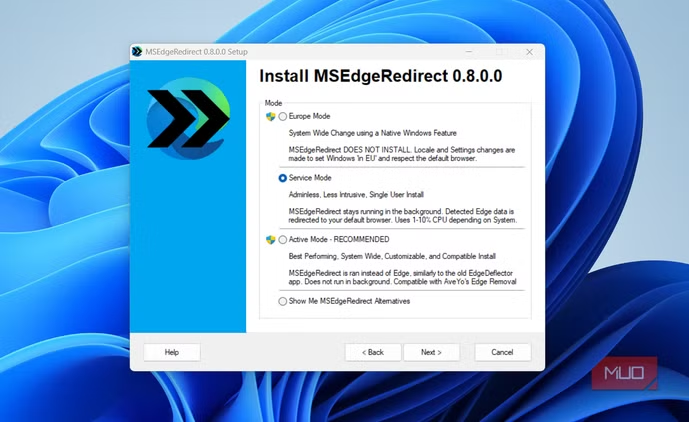The height and width of the screenshot is (422, 689).
Task: Close the setup window
Action: pos(529,52)
